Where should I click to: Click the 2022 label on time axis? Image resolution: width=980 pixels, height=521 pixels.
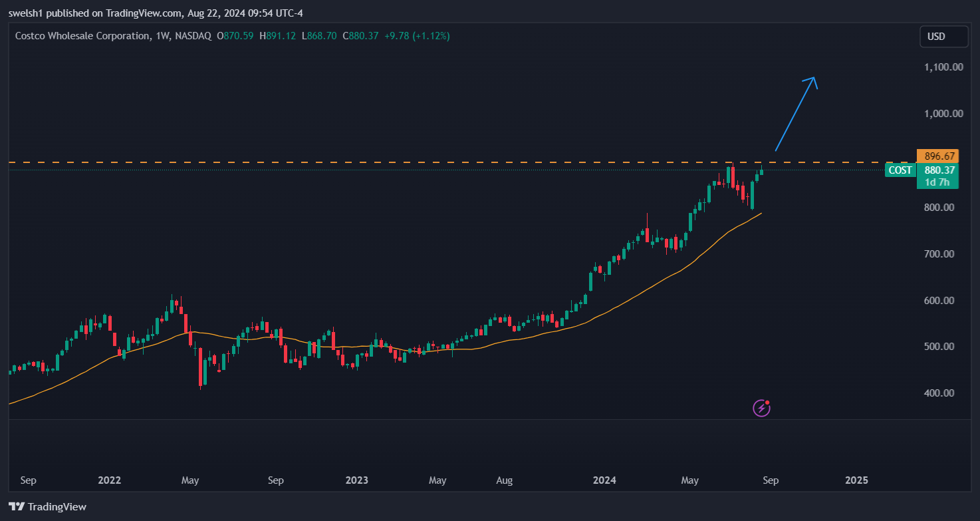(x=109, y=480)
